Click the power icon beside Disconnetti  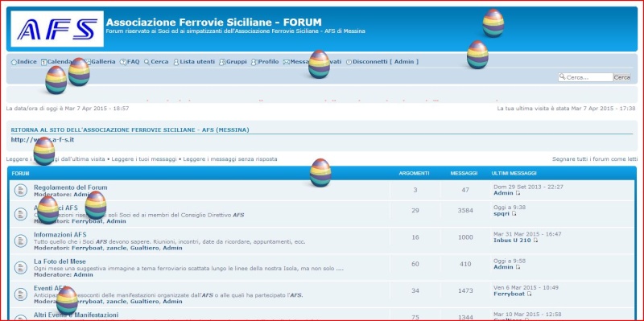click(349, 62)
